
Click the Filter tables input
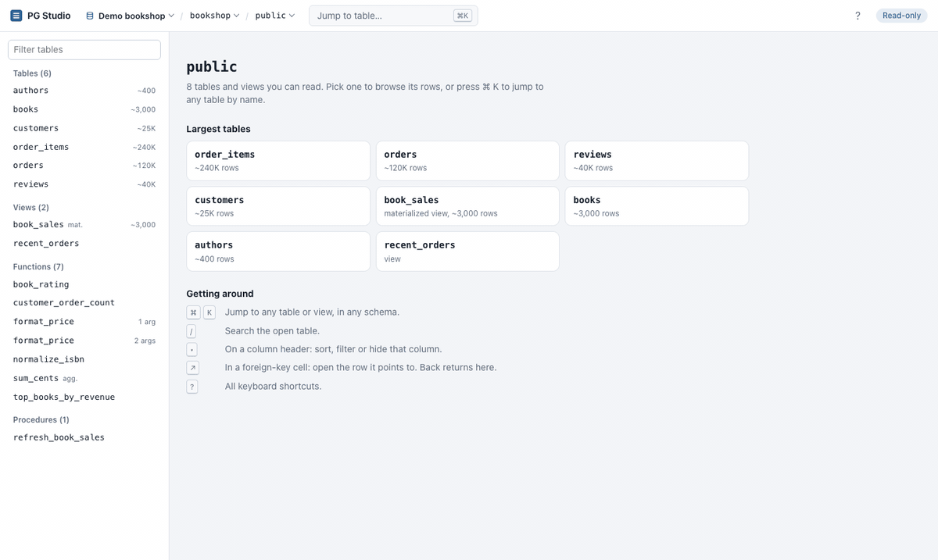pos(84,49)
